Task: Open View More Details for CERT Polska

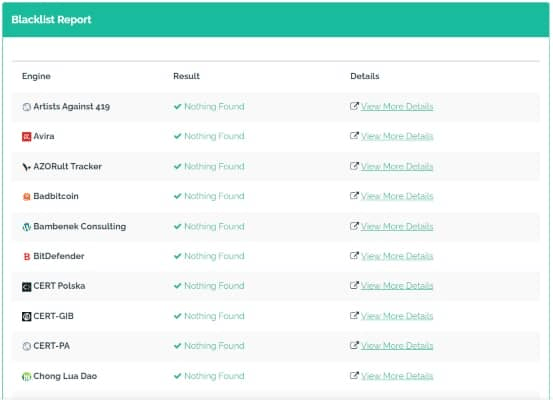Action: click(x=397, y=286)
